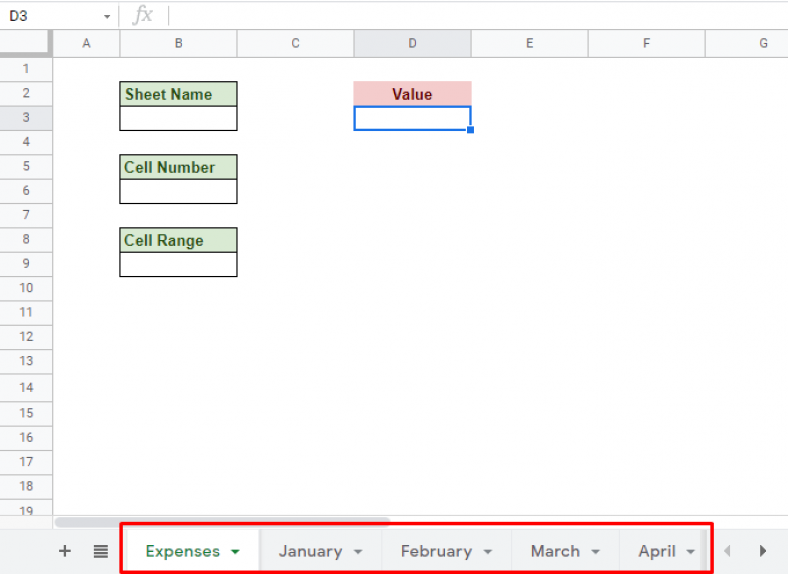Select column A header
The height and width of the screenshot is (574, 788).
point(86,43)
